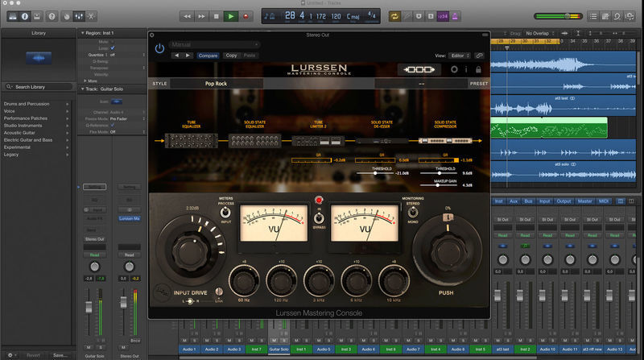Toggle Lurssen plugin power bypass button
The image size is (644, 360).
click(x=159, y=48)
